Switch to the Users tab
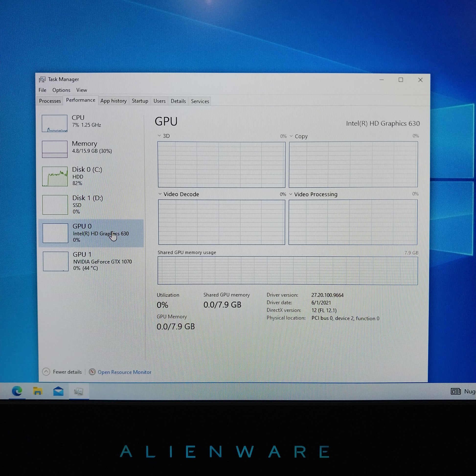476x476 pixels. (x=159, y=101)
